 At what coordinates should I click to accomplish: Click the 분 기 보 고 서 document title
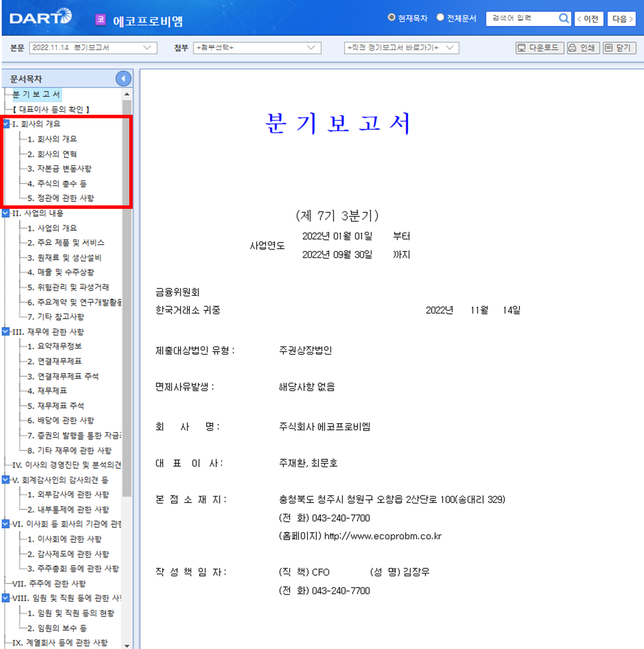pos(338,123)
